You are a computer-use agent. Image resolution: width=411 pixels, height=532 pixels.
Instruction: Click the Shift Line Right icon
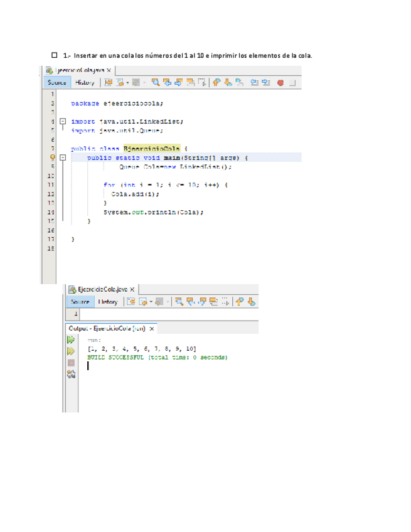point(266,82)
